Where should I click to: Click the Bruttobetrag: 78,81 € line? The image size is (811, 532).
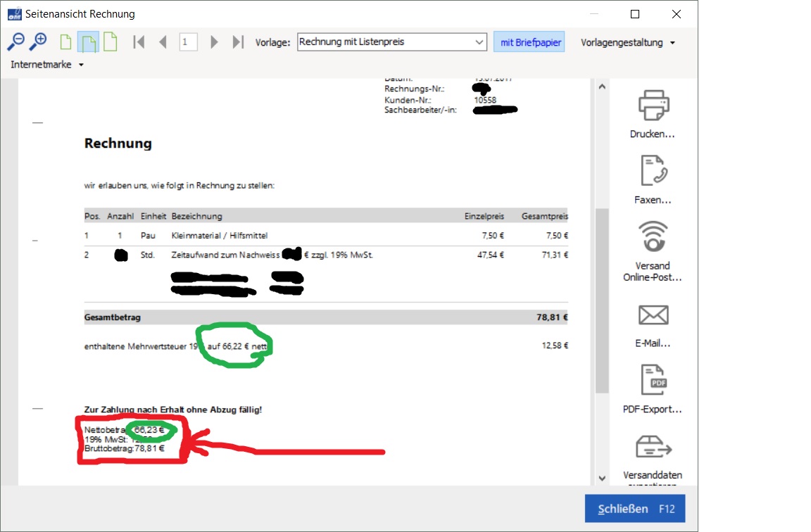click(124, 449)
